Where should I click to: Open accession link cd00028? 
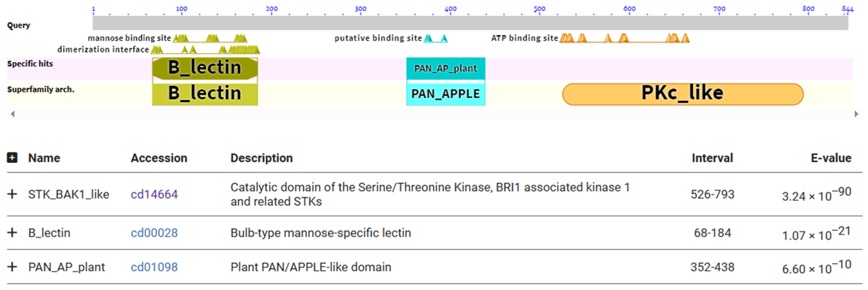click(154, 233)
